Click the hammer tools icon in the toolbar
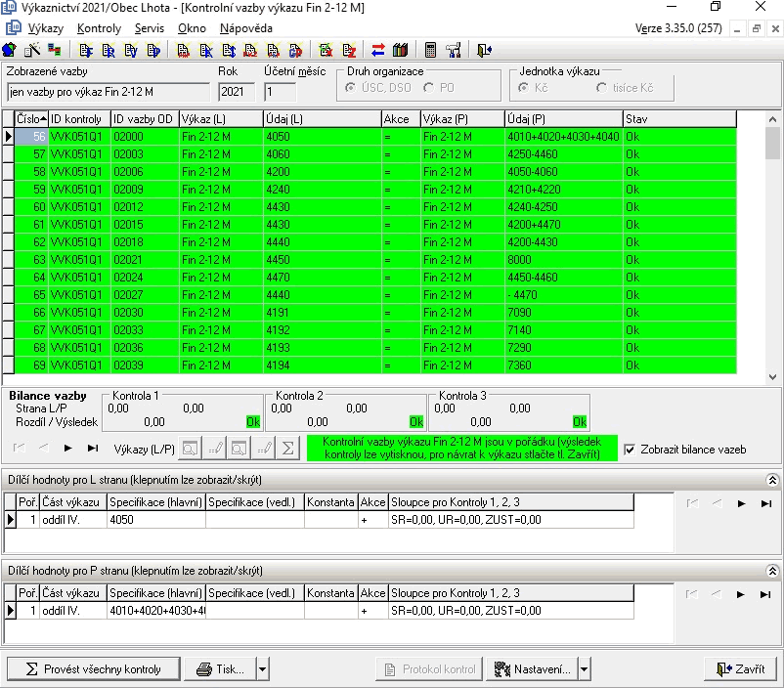The width and height of the screenshot is (784, 688). click(x=453, y=50)
